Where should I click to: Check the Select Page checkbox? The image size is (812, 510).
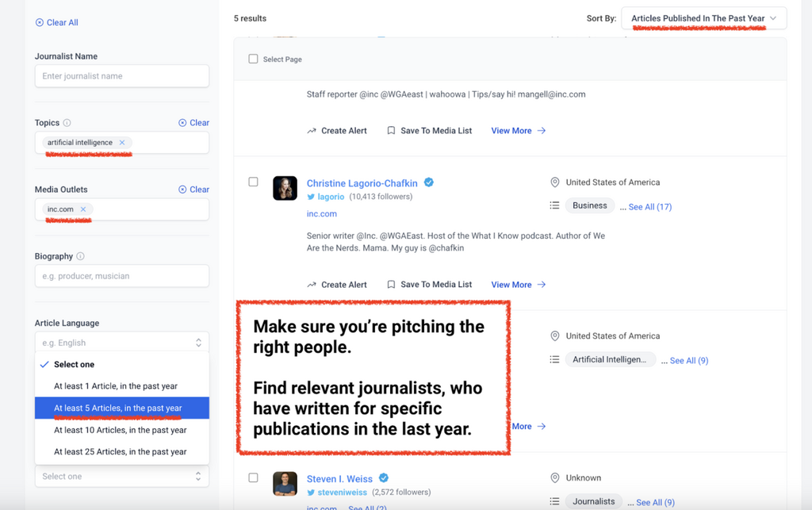(253, 59)
